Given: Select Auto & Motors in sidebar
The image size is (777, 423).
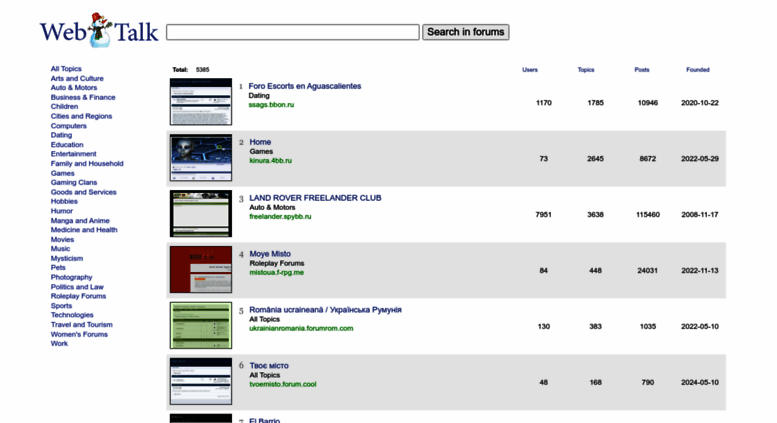Looking at the screenshot, I should coord(74,88).
